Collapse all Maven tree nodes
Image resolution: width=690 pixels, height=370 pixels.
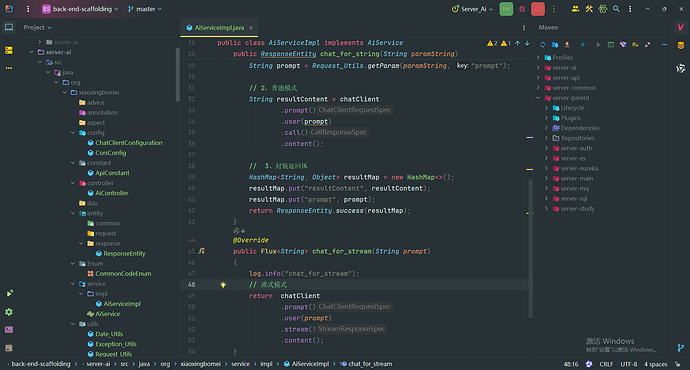coord(648,44)
